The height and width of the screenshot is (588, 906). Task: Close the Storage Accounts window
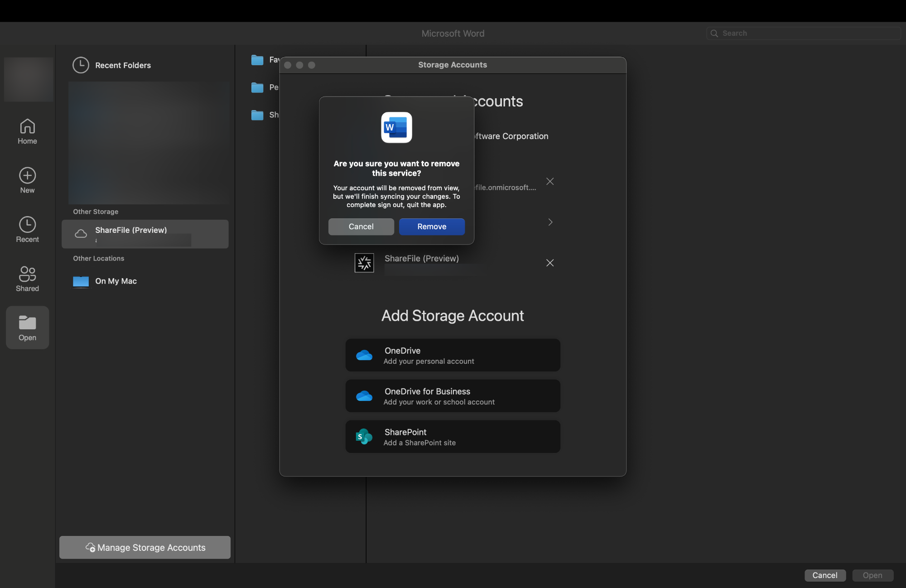(x=288, y=65)
